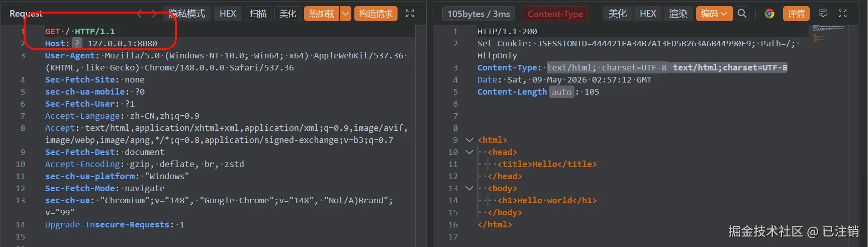868x247 pixels.
Task: Click the Sec-Fetch-User header line
Action: point(89,104)
